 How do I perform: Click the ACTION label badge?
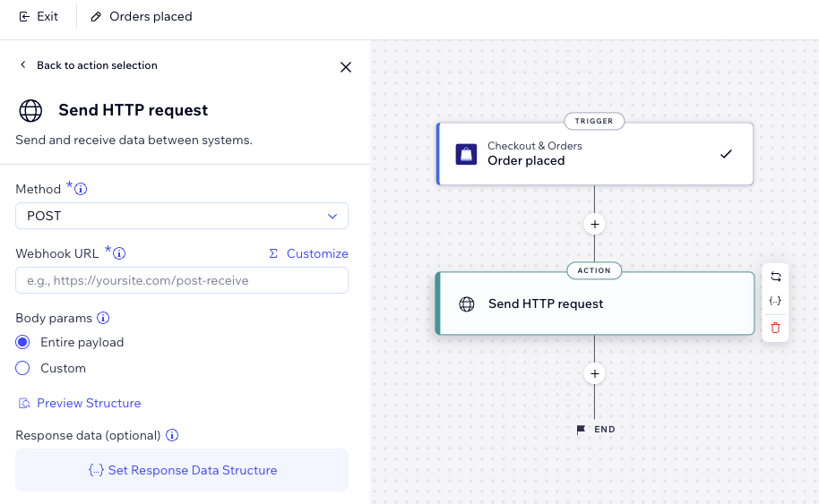pos(594,270)
